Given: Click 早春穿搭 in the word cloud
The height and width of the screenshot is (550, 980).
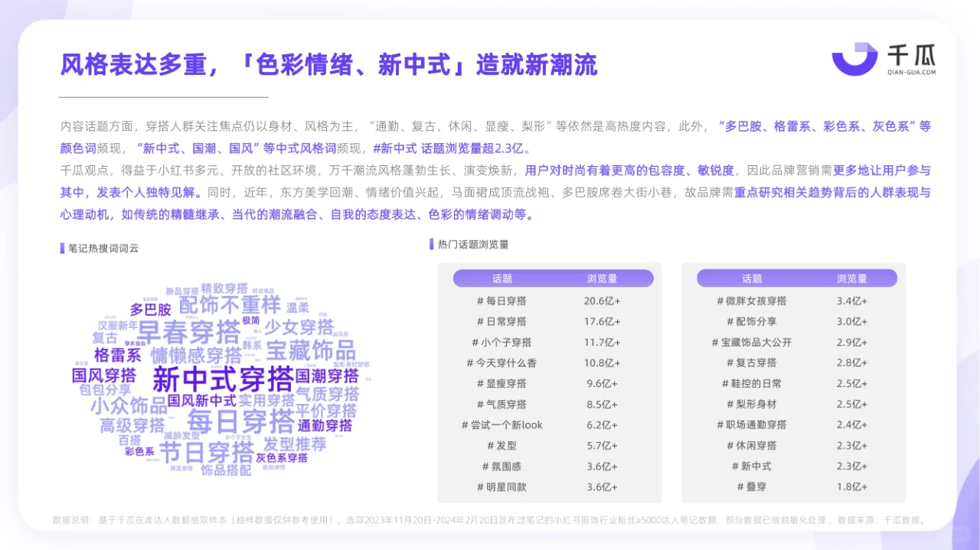Looking at the screenshot, I should click(189, 333).
